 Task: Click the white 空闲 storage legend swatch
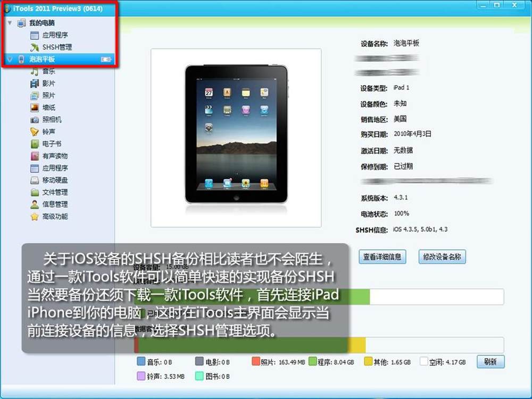pos(424,361)
